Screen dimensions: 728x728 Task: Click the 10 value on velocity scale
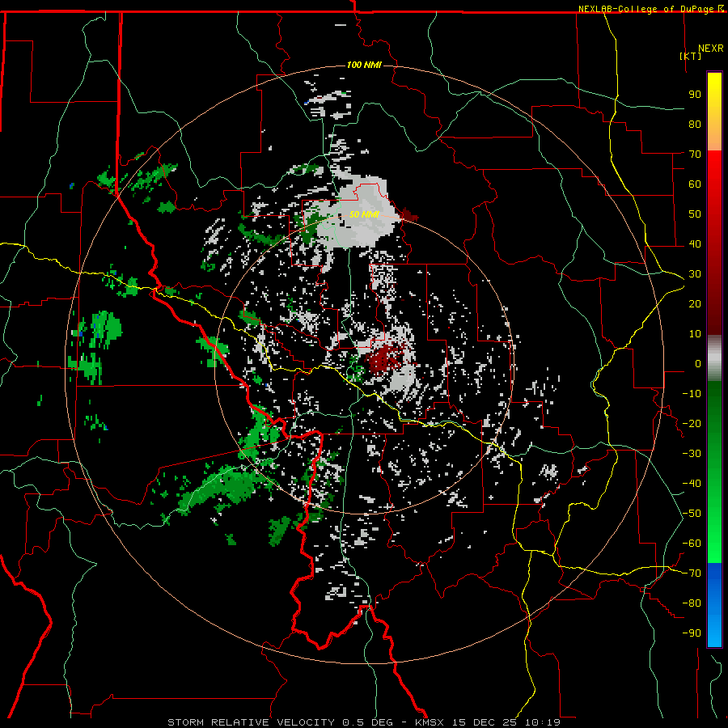(x=695, y=334)
